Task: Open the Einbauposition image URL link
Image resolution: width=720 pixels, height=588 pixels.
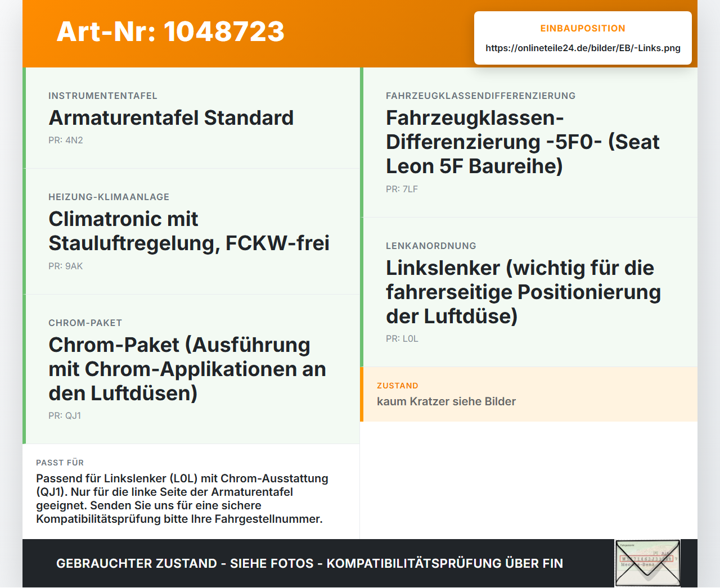Action: coord(583,48)
